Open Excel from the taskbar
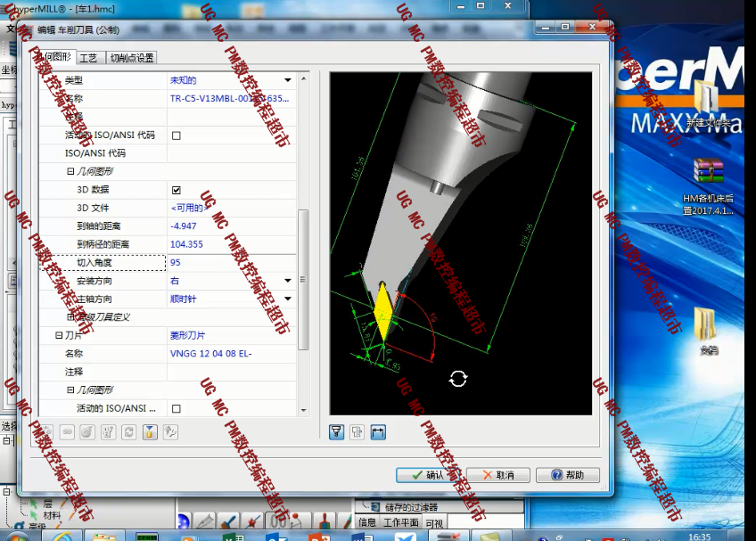Image resolution: width=756 pixels, height=541 pixels. point(234,537)
